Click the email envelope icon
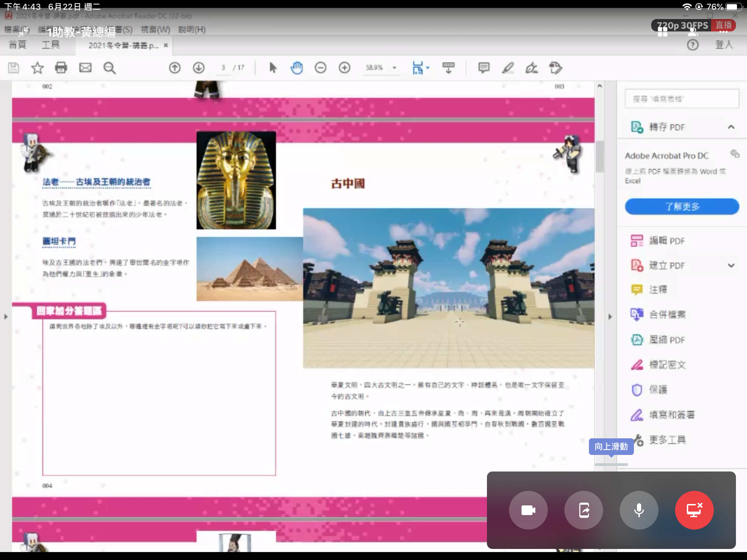This screenshot has height=560, width=747. click(x=85, y=67)
